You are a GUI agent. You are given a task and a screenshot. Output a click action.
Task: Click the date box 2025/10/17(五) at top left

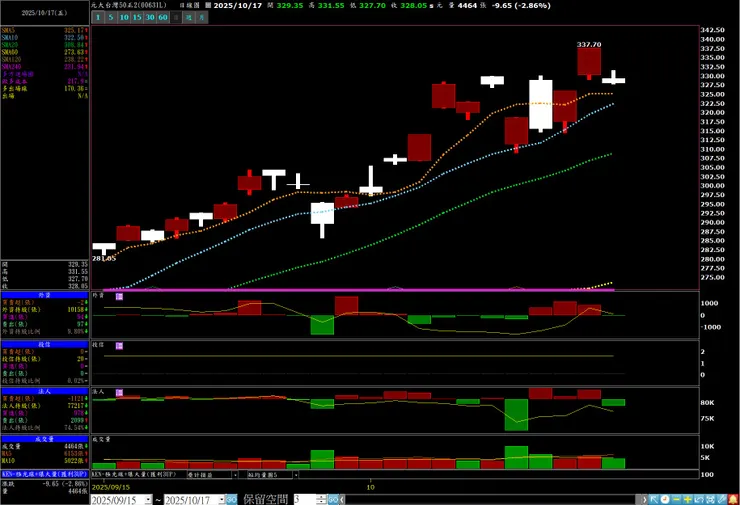click(44, 13)
